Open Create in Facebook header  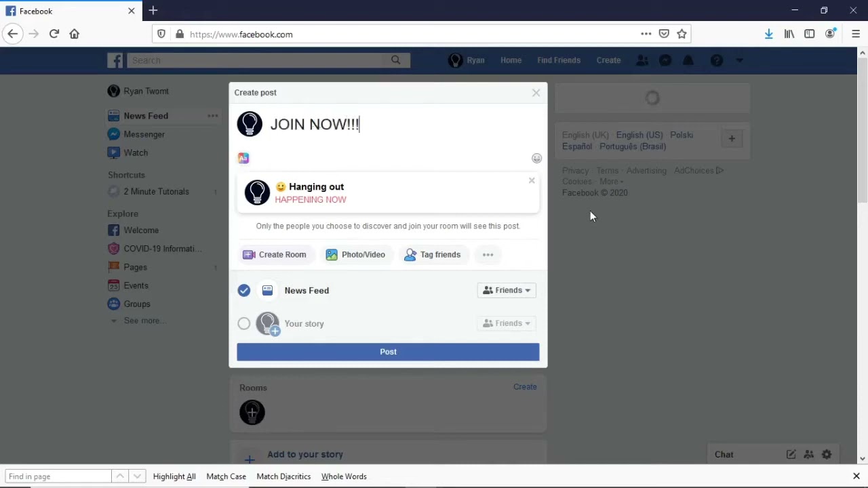click(608, 60)
